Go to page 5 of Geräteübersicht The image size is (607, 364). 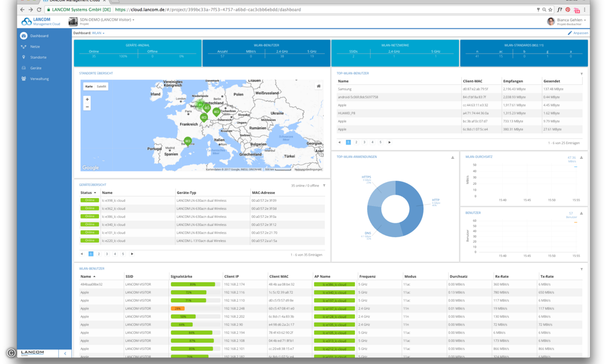click(123, 254)
